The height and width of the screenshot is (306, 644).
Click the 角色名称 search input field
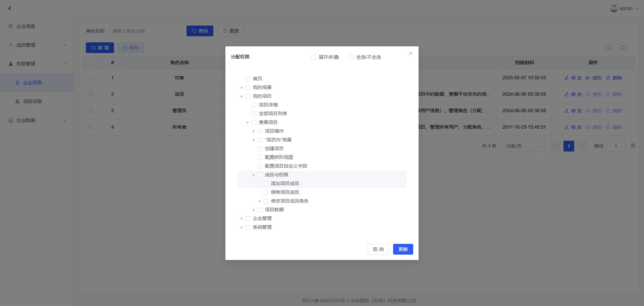pos(145,31)
